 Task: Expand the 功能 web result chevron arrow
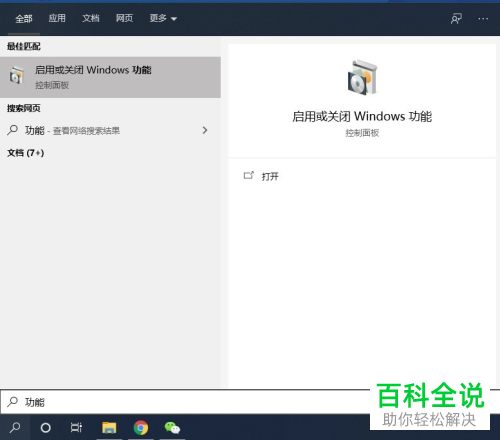tap(205, 130)
